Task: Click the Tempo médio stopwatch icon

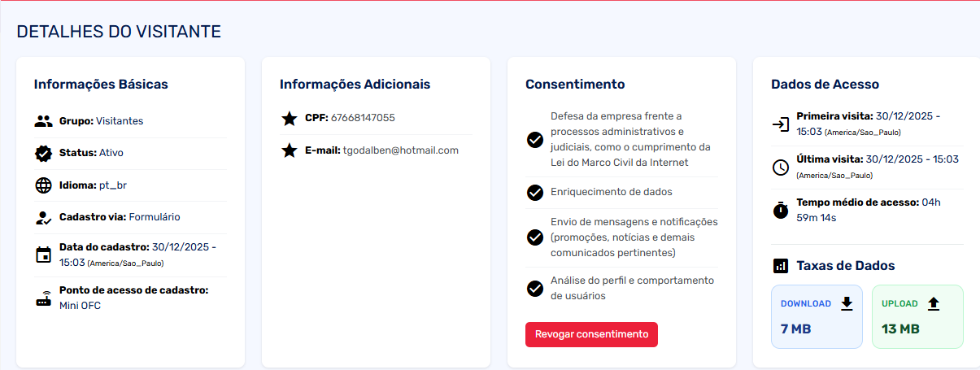Action: (781, 210)
